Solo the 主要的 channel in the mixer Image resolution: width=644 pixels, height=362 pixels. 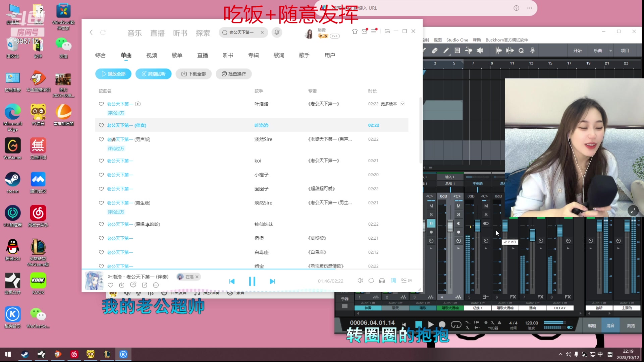pos(486,215)
